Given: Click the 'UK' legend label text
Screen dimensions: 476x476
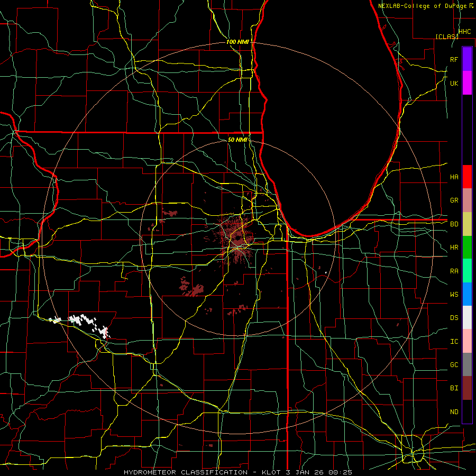Looking at the screenshot, I should [x=454, y=83].
